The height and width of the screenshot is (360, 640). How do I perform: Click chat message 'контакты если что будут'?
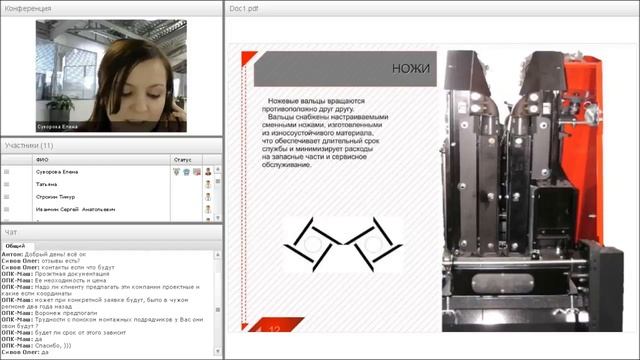point(78,267)
